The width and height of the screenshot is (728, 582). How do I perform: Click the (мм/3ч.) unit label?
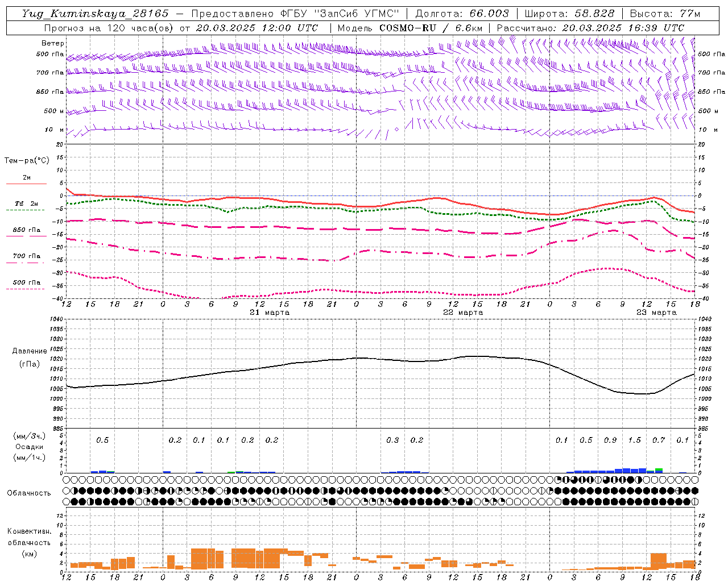[x=30, y=436]
